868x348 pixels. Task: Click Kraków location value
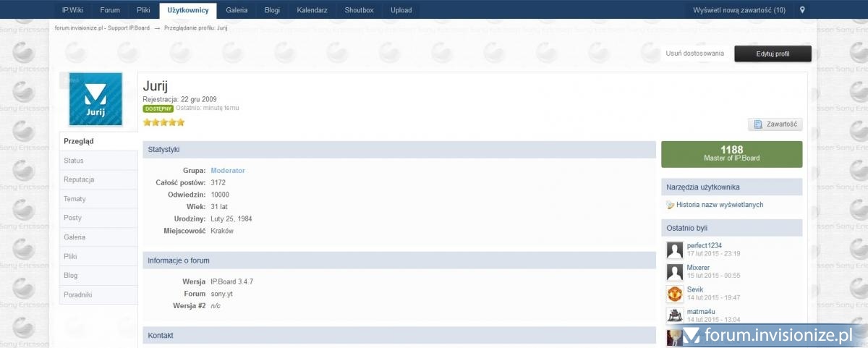(222, 231)
